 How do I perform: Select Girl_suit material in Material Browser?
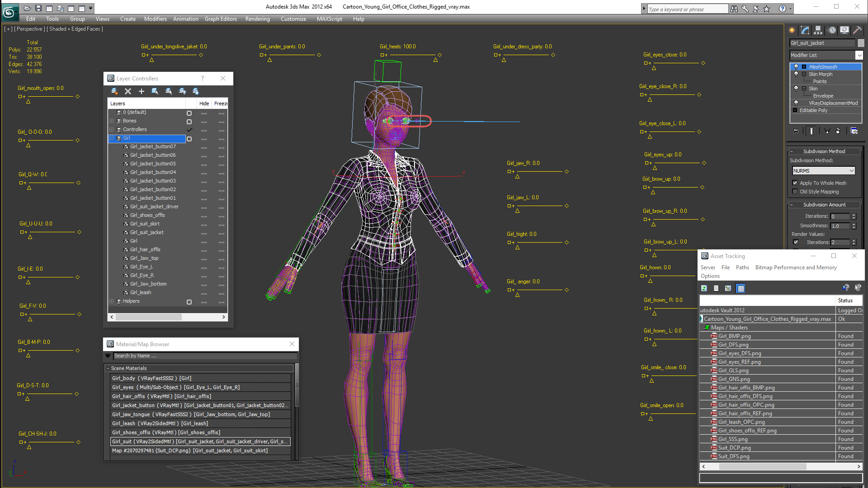point(200,441)
